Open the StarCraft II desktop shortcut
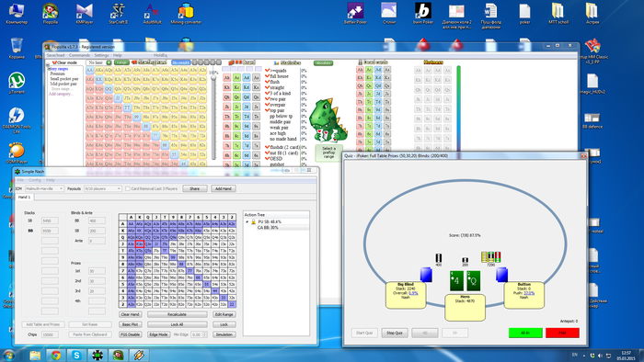 coord(119,14)
